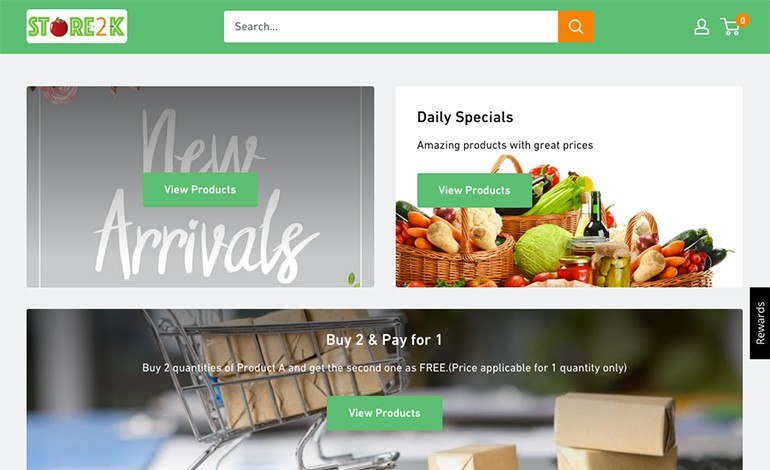
Task: Click the Store2K logo
Action: coord(77,26)
